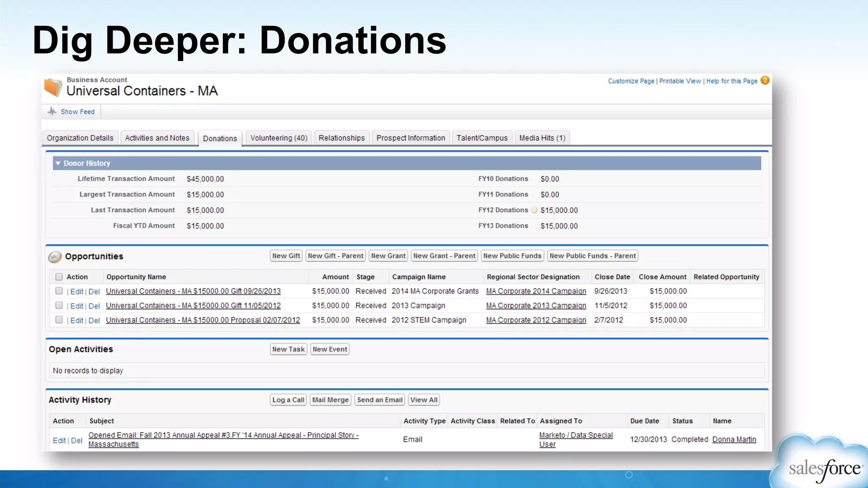This screenshot has width=868, height=488.
Task: Click the Opportunities section icon
Action: (55, 257)
